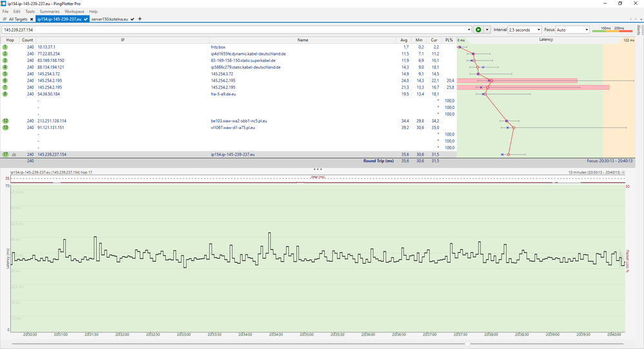Sort by the Hop column header
Image resolution: width=644 pixels, height=349 pixels.
pos(10,40)
